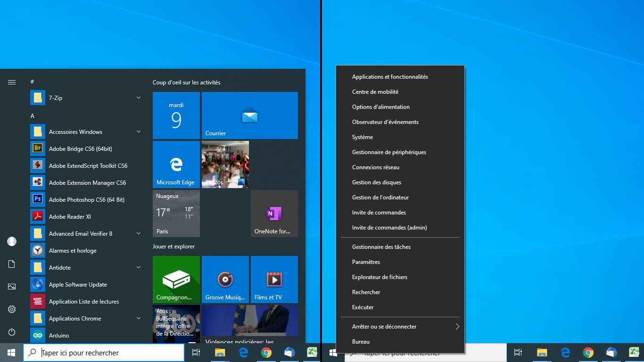Click the 'Taper ici pour rechercher' search box

pos(104,353)
